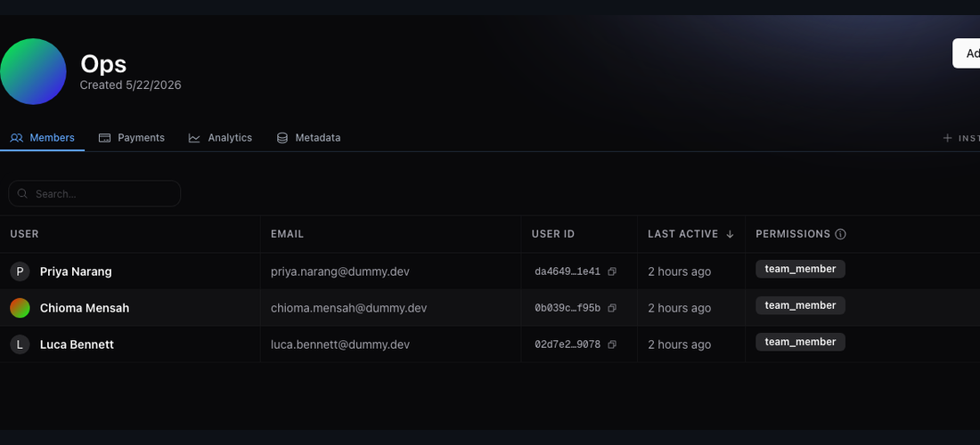Copy Luca Bennett's user ID icon
980x445 pixels.
coord(612,344)
